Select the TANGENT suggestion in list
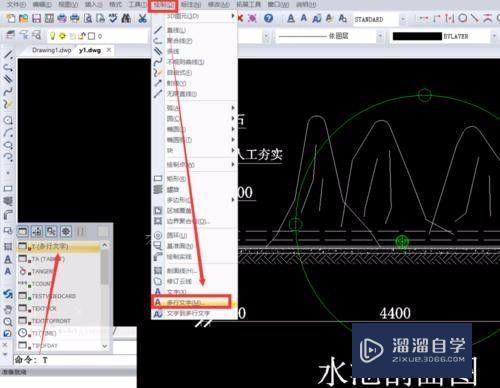Screen dimensions: 500x388 (59, 271)
